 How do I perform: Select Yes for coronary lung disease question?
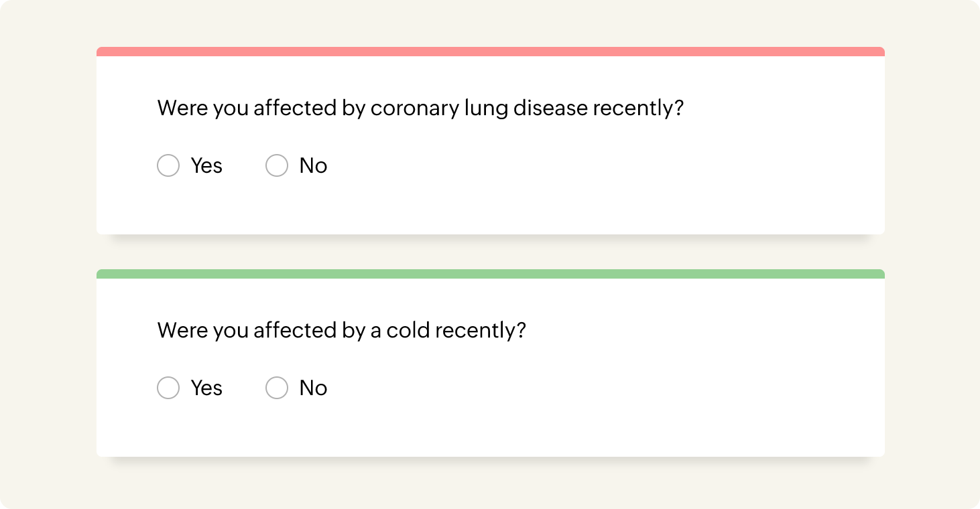pyautogui.click(x=168, y=165)
